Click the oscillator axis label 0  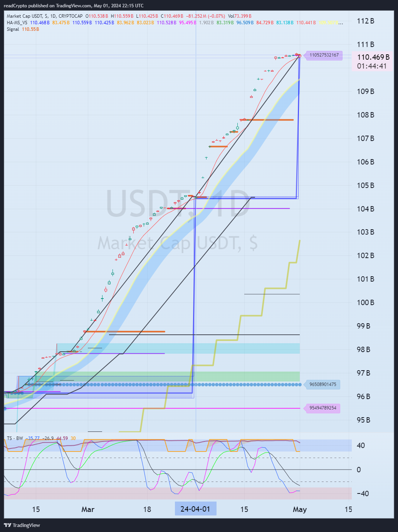[x=359, y=470]
